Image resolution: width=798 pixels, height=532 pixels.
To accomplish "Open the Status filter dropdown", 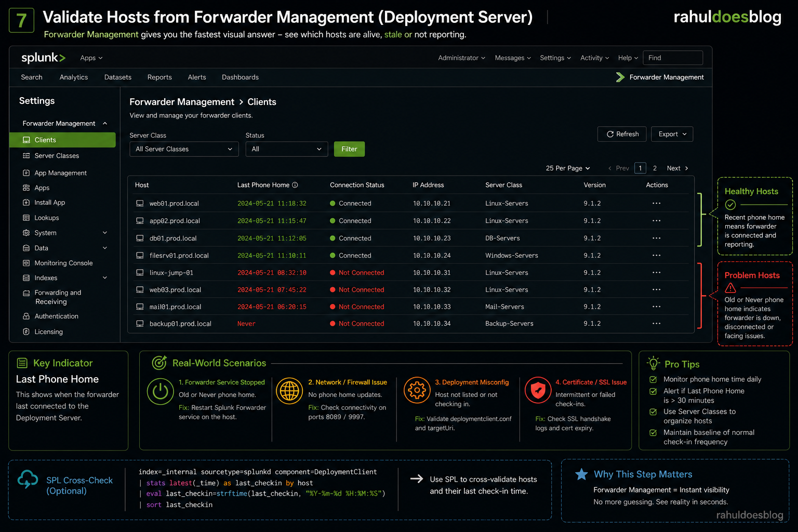I will tap(287, 149).
